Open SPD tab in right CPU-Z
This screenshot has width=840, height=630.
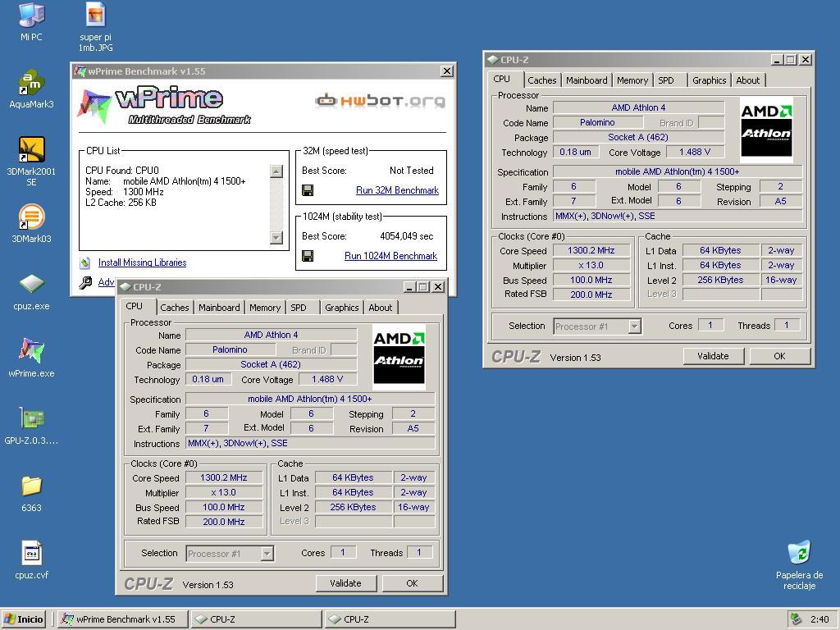666,80
